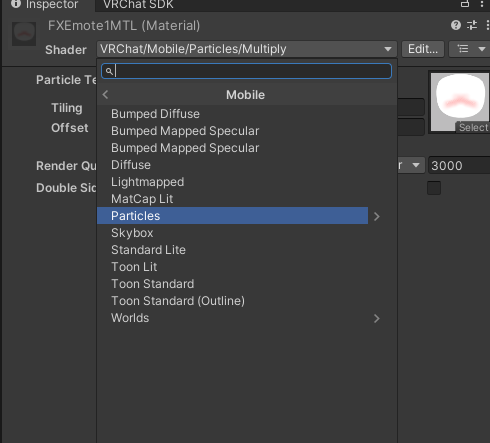Open the Inspector tab options menu
The height and width of the screenshot is (443, 490).
tap(482, 4)
